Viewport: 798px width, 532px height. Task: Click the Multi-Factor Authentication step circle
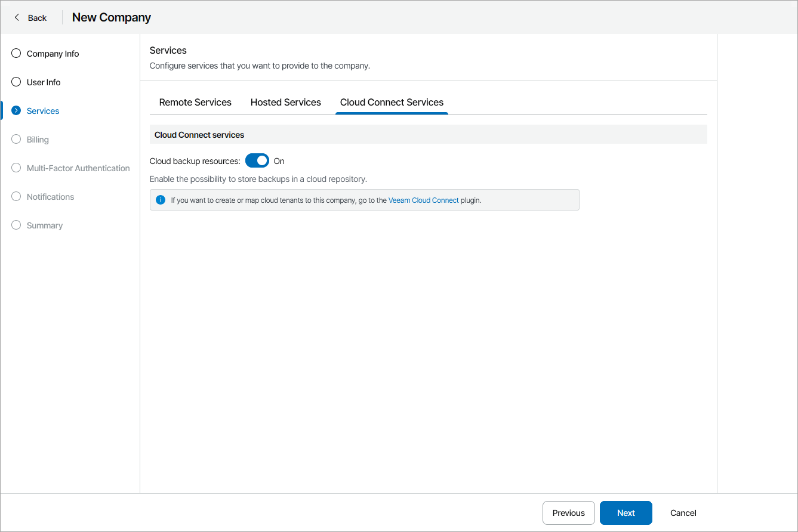pos(16,168)
